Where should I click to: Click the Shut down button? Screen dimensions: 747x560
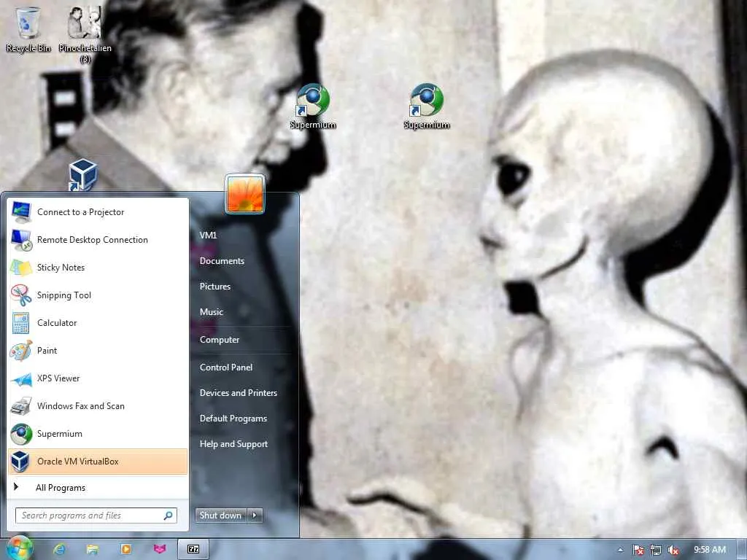[221, 516]
